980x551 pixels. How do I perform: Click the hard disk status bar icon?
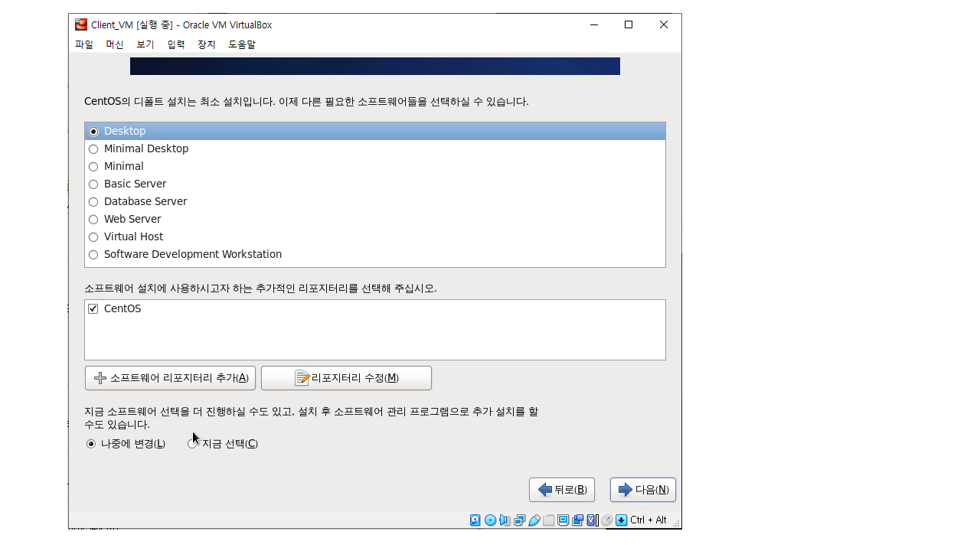[475, 520]
